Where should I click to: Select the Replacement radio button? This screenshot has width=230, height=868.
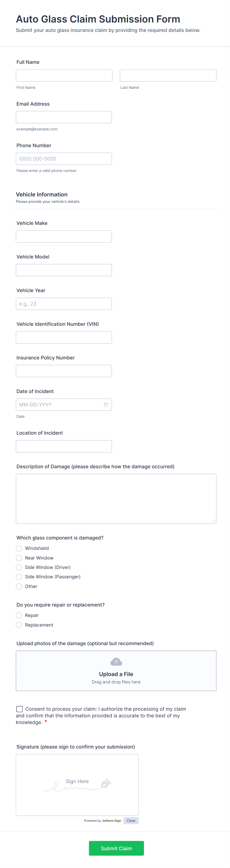[x=19, y=625]
